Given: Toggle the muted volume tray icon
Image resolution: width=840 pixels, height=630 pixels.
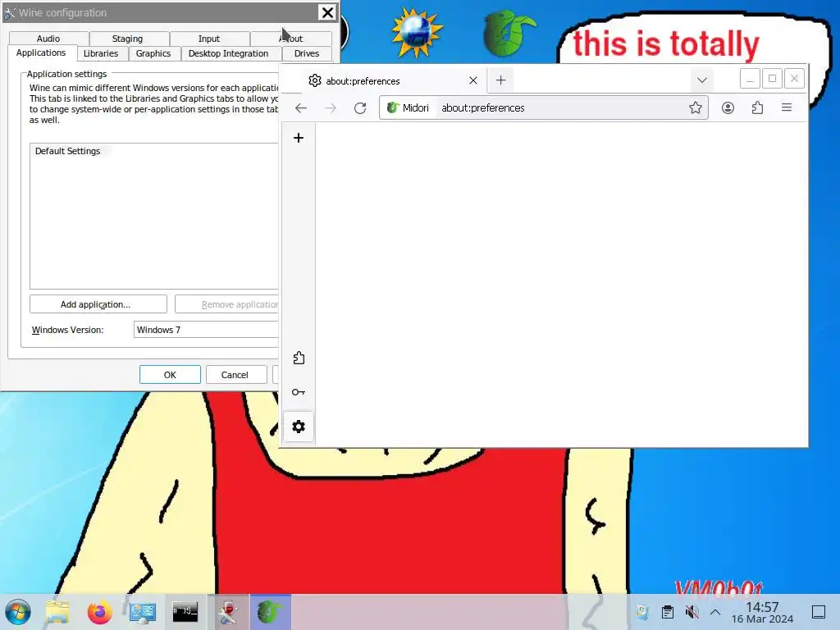Looking at the screenshot, I should (x=692, y=612).
